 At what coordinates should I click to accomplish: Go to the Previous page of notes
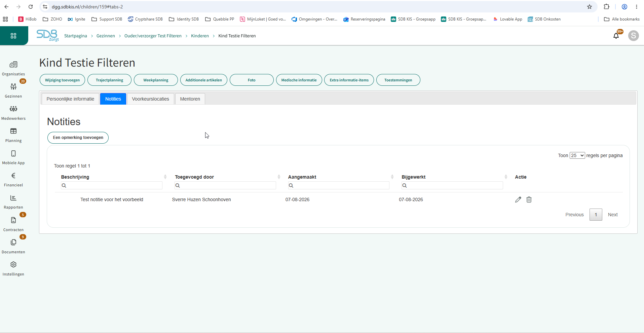(574, 215)
